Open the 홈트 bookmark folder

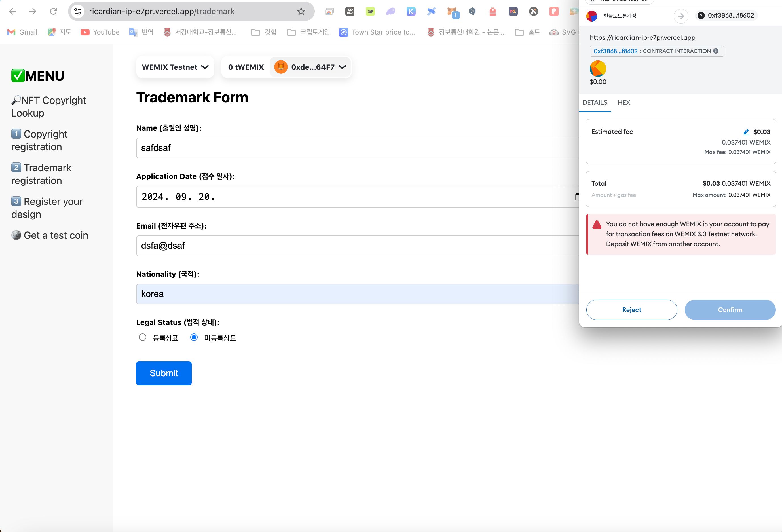pyautogui.click(x=528, y=32)
